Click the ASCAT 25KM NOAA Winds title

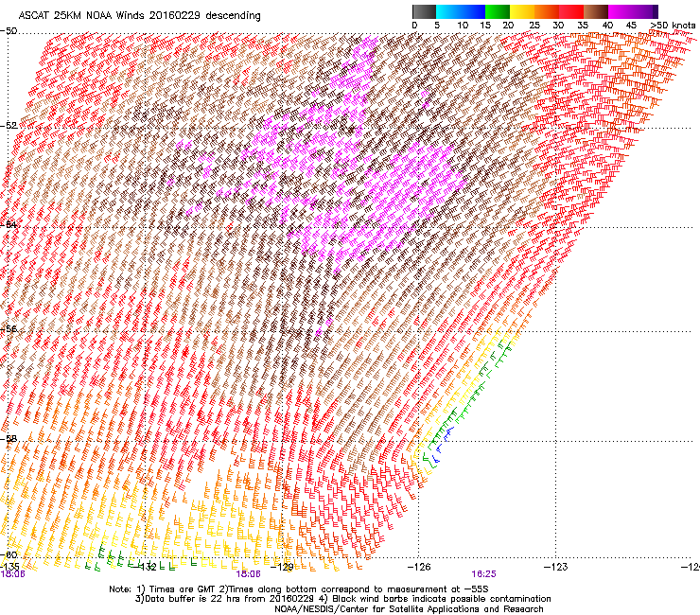point(139,15)
